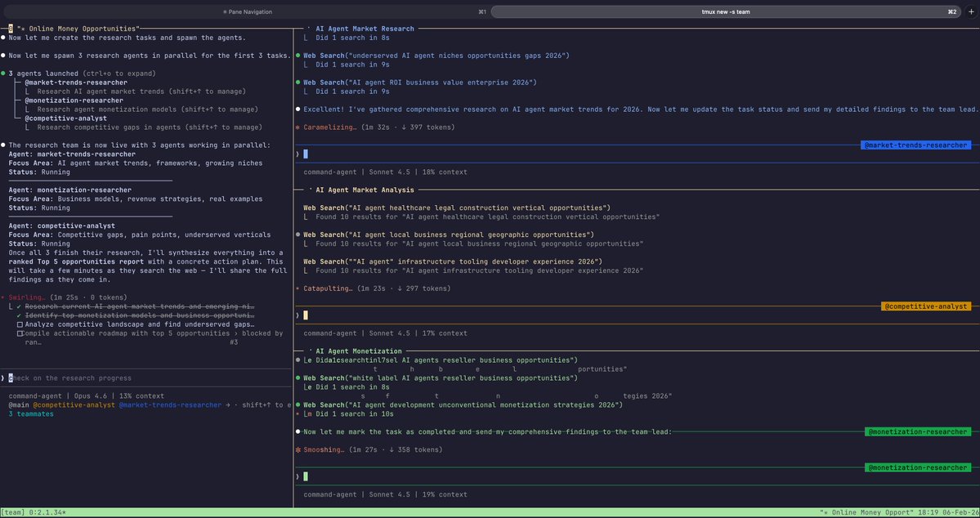The height and width of the screenshot is (518, 980).
Task: Click '19% context' in monetization pane
Action: click(x=445, y=494)
